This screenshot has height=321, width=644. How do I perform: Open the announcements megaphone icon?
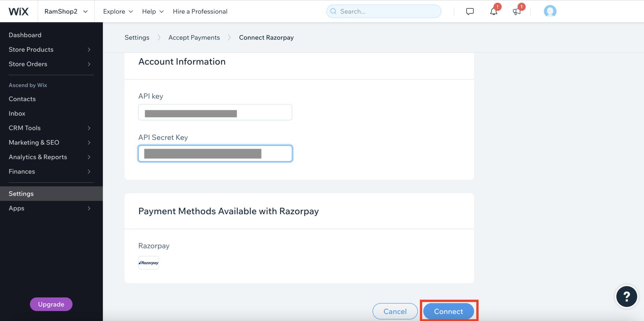click(517, 11)
